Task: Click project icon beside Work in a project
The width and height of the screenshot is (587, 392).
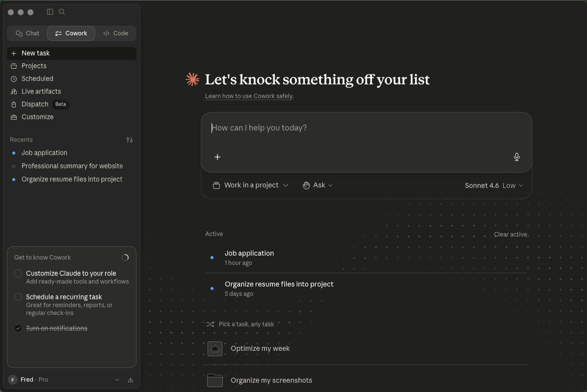Action: coord(216,185)
